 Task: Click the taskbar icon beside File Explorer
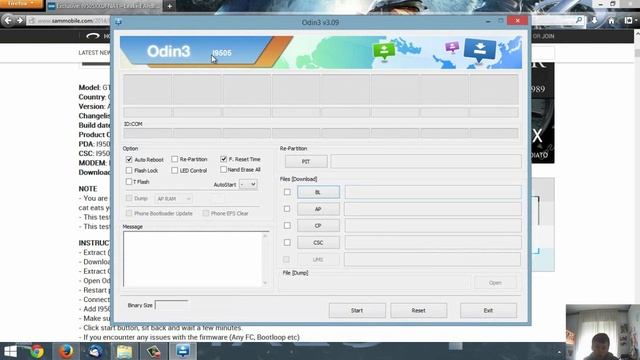click(x=154, y=351)
